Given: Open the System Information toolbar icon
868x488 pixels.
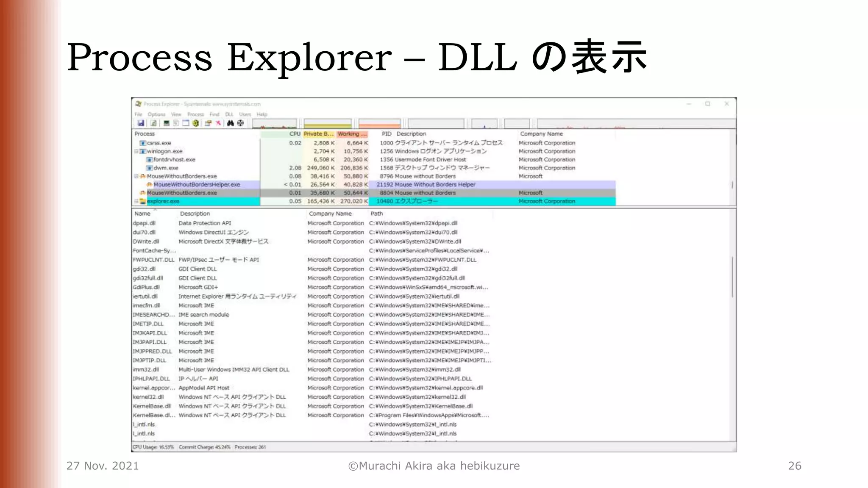Looking at the screenshot, I should click(166, 123).
